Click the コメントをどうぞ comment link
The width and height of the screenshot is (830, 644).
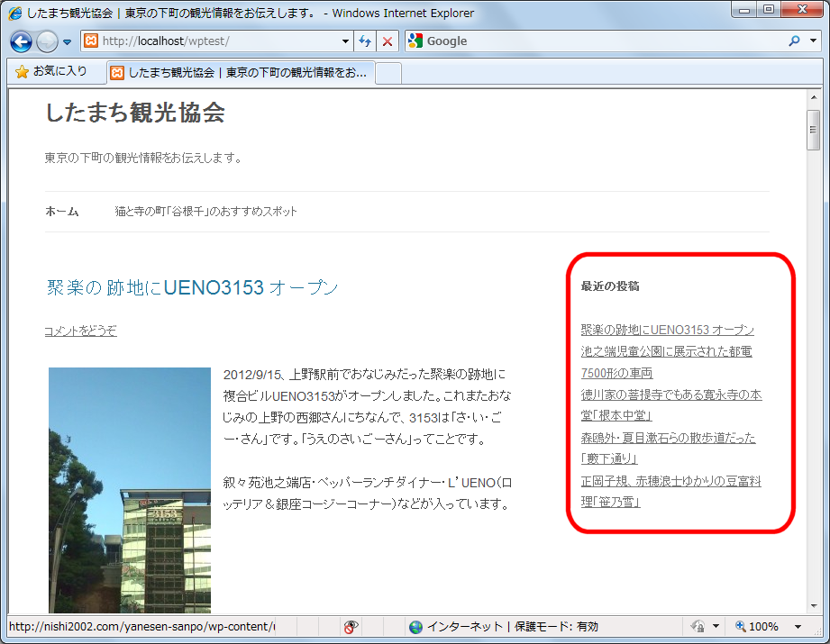(80, 331)
